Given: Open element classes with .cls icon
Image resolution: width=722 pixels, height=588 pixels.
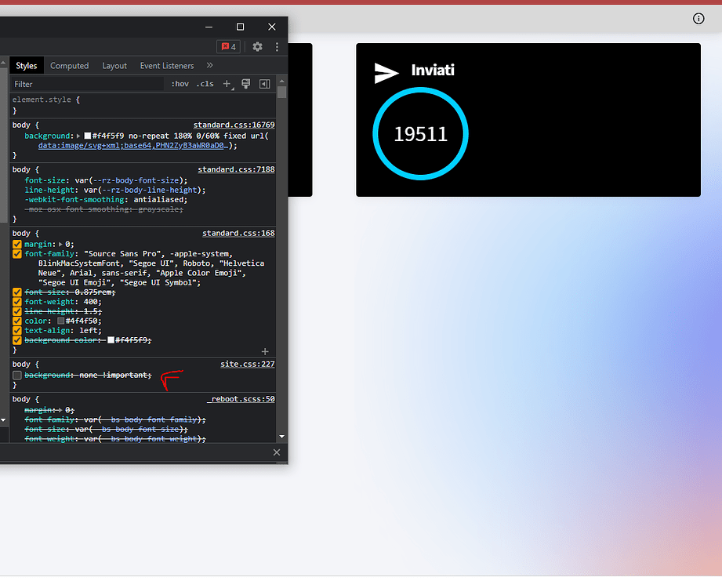Looking at the screenshot, I should tap(205, 84).
